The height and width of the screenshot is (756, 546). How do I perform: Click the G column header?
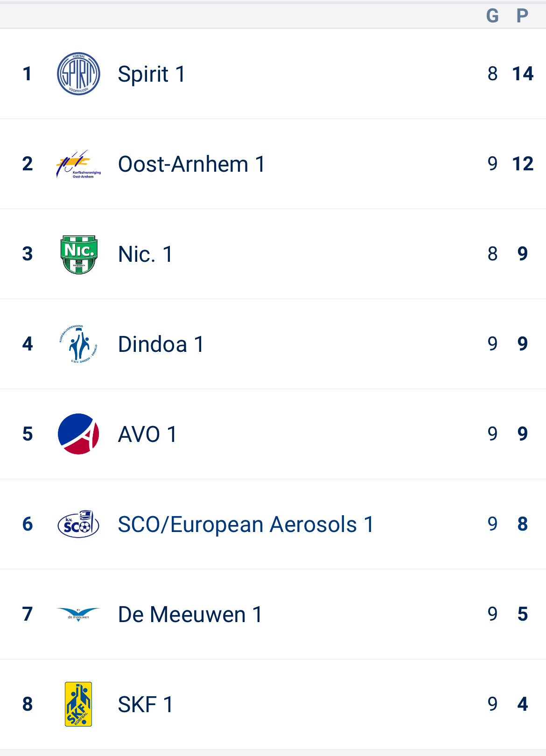coord(492,16)
